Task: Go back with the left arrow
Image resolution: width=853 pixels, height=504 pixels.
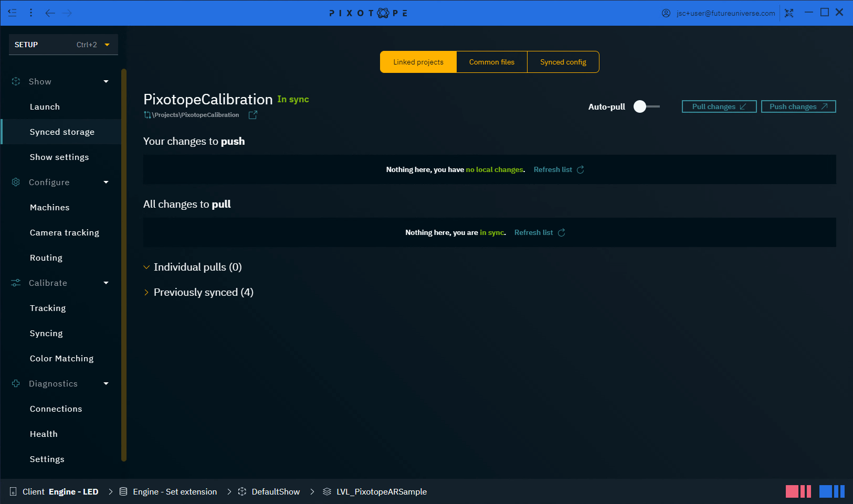Action: pyautogui.click(x=50, y=13)
